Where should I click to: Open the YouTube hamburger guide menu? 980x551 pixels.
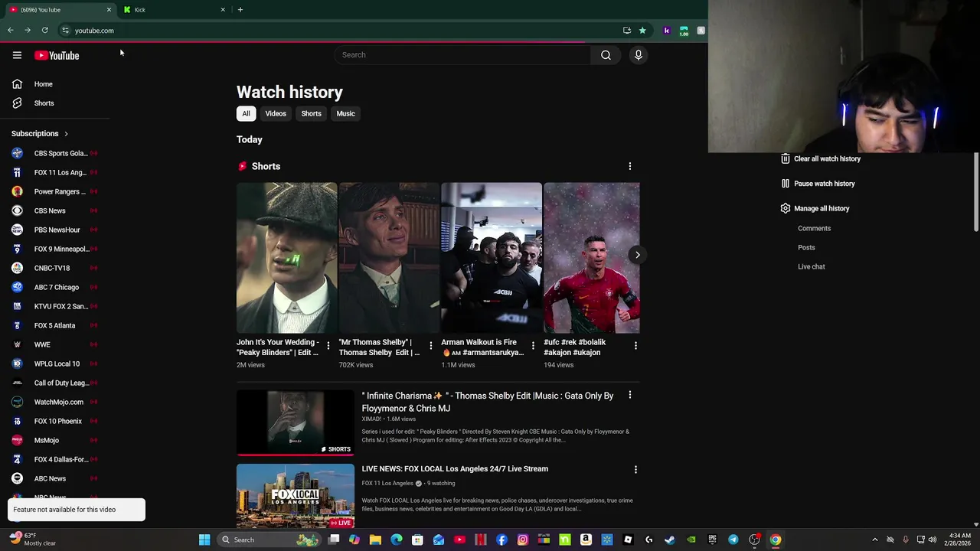tap(17, 55)
